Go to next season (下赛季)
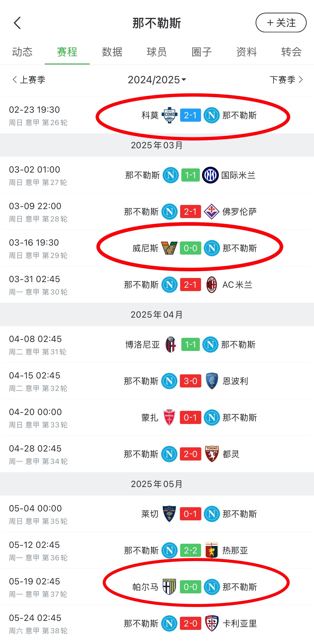The width and height of the screenshot is (314, 644). (286, 80)
